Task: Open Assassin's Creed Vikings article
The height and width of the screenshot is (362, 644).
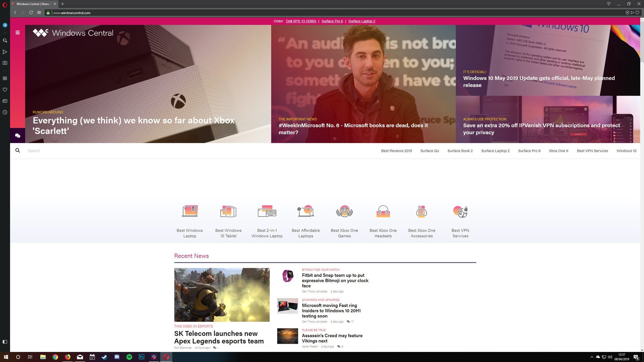Action: tap(332, 338)
